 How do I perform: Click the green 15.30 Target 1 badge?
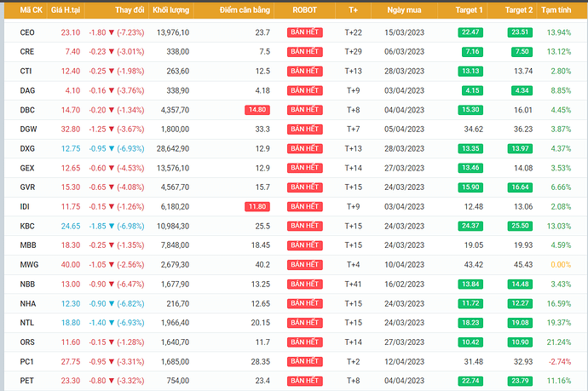click(x=470, y=110)
